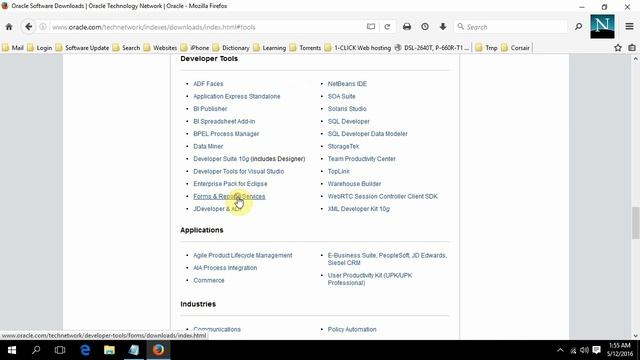Open the Policy Automation link

pos(352,329)
